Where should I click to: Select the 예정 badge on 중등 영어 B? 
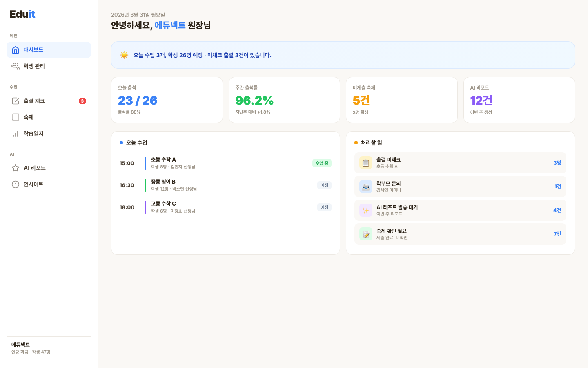tap(324, 185)
